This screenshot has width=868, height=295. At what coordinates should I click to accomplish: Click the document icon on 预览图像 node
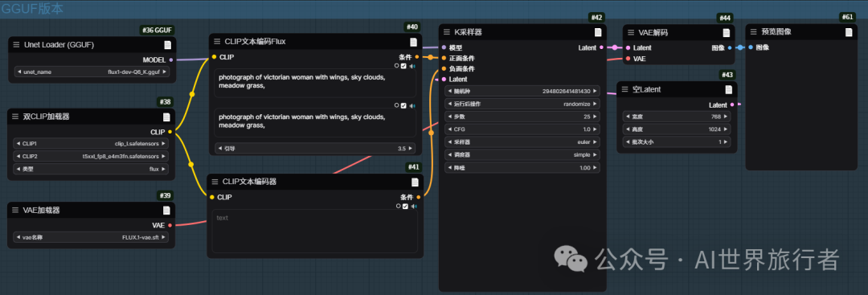(849, 32)
